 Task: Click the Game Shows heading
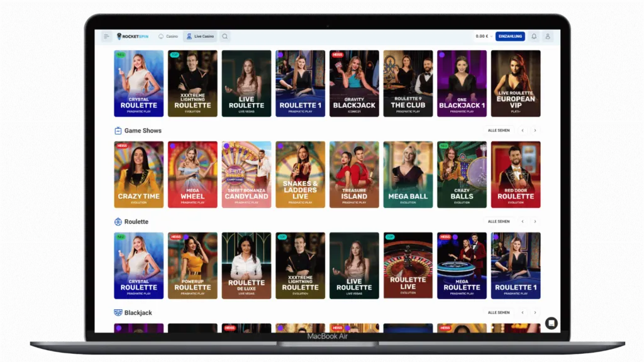pyautogui.click(x=143, y=131)
